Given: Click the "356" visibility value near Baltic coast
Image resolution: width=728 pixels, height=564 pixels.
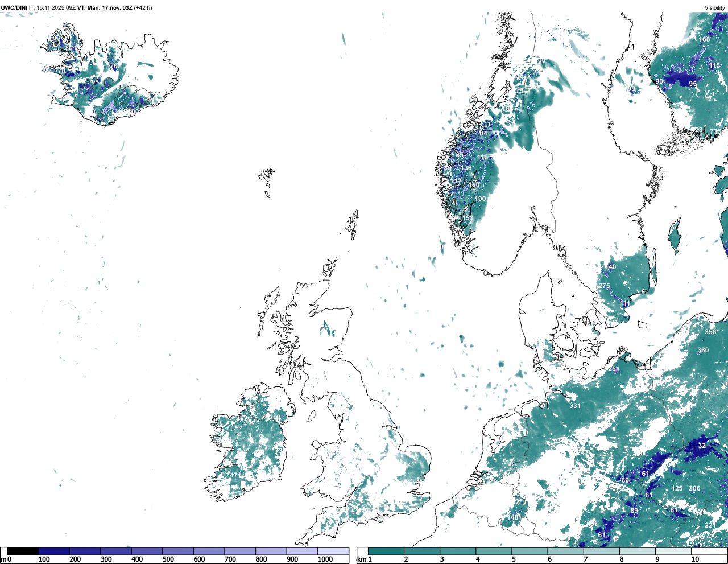Looking at the screenshot, I should point(711,332).
